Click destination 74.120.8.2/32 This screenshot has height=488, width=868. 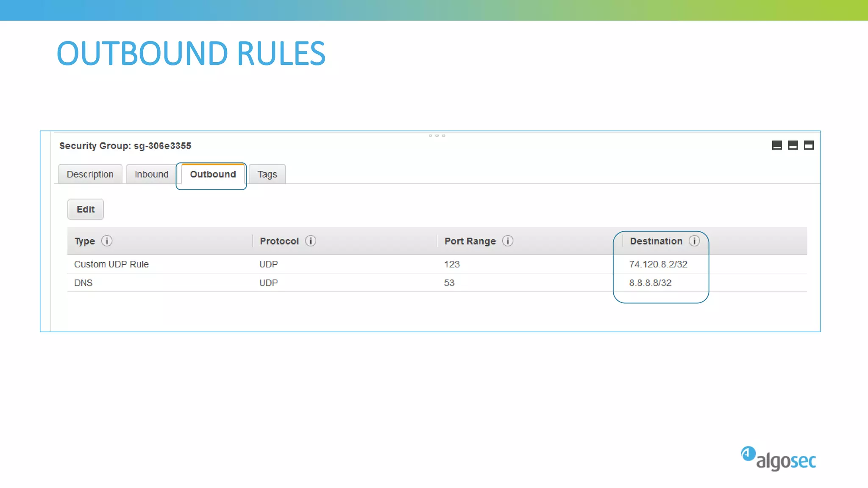click(x=658, y=264)
